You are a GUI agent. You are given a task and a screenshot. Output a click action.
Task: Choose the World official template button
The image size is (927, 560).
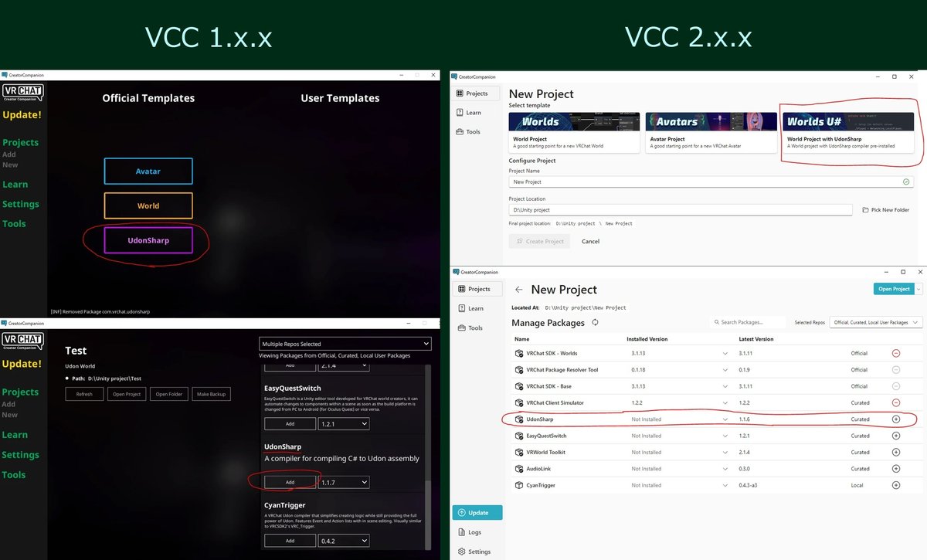coord(148,205)
